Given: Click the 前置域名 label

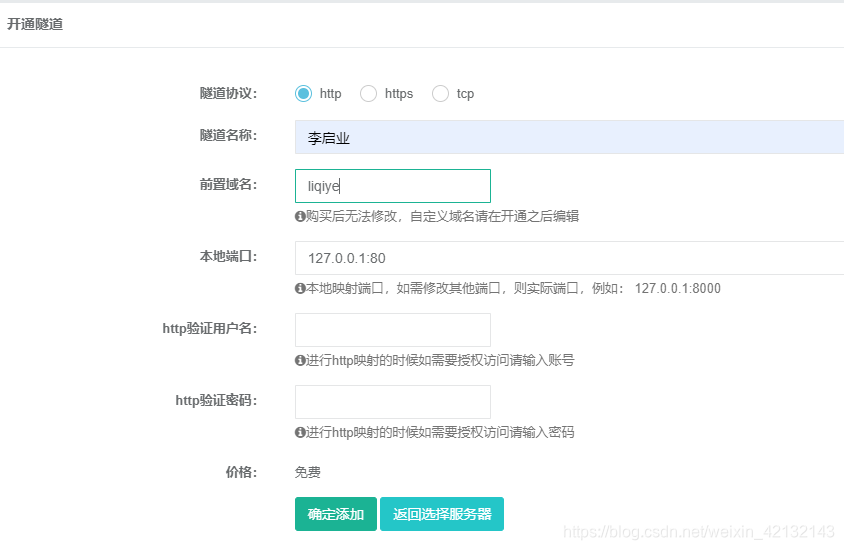Looking at the screenshot, I should [228, 185].
